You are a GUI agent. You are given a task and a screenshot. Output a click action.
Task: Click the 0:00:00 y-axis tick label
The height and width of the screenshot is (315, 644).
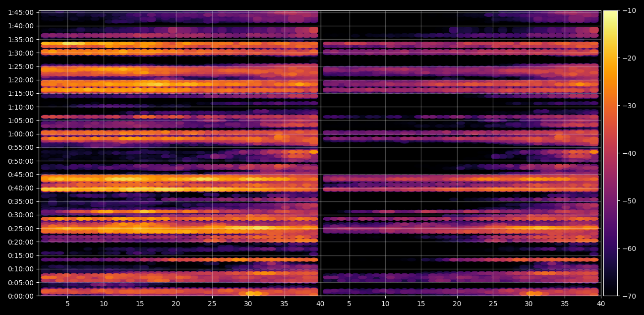pyautogui.click(x=21, y=296)
